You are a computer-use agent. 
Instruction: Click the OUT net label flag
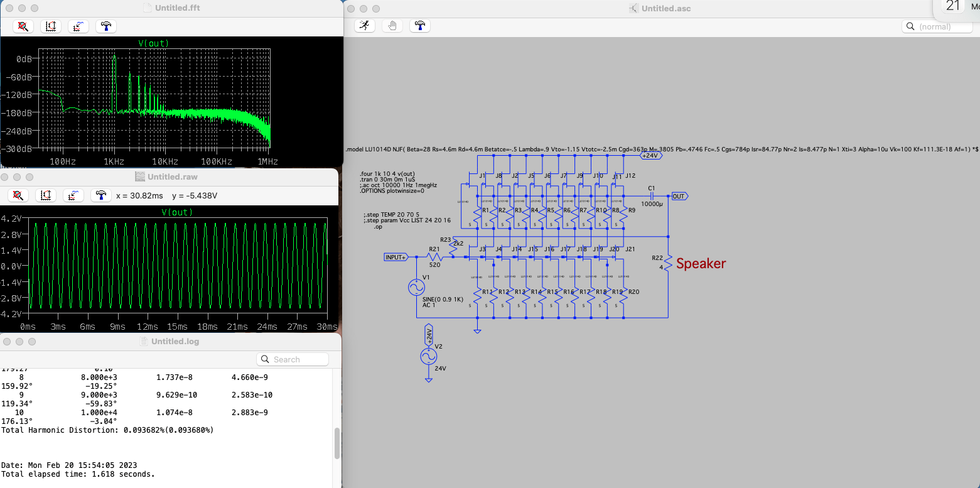pos(679,196)
